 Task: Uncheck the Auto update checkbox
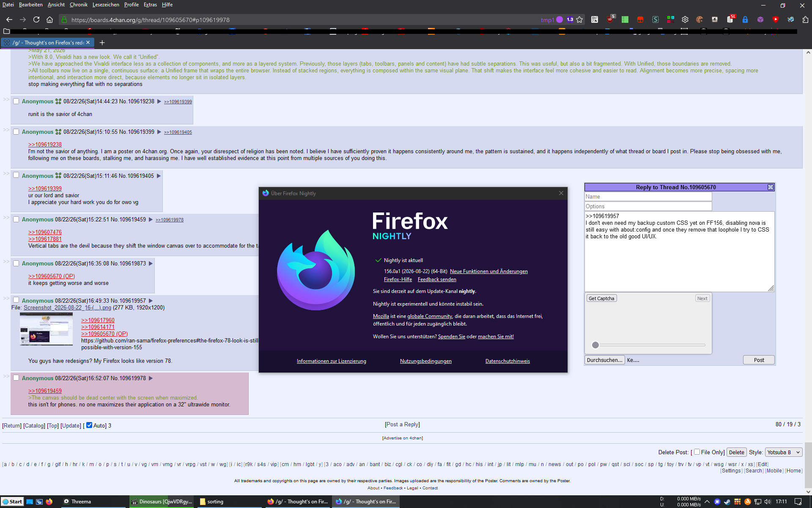89,425
